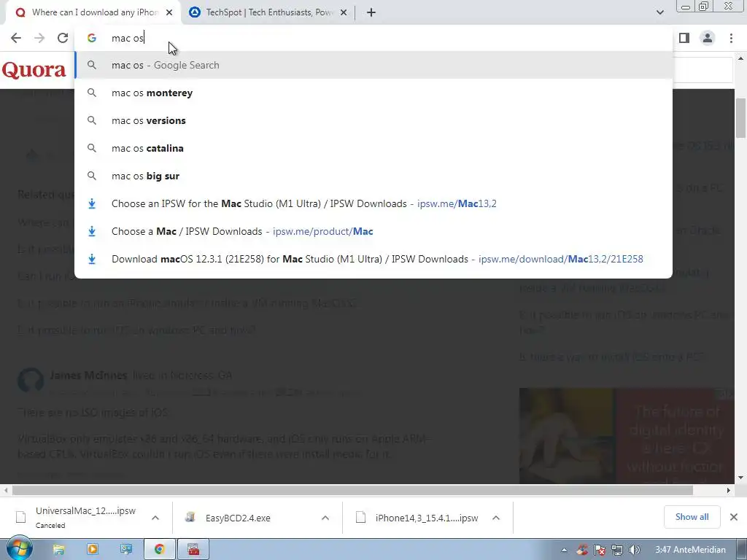Open the side panel icon
747x560 pixels.
pos(684,38)
